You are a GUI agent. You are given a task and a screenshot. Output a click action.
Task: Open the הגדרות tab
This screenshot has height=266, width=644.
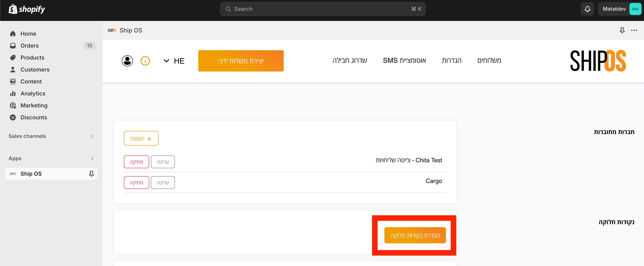coord(451,60)
